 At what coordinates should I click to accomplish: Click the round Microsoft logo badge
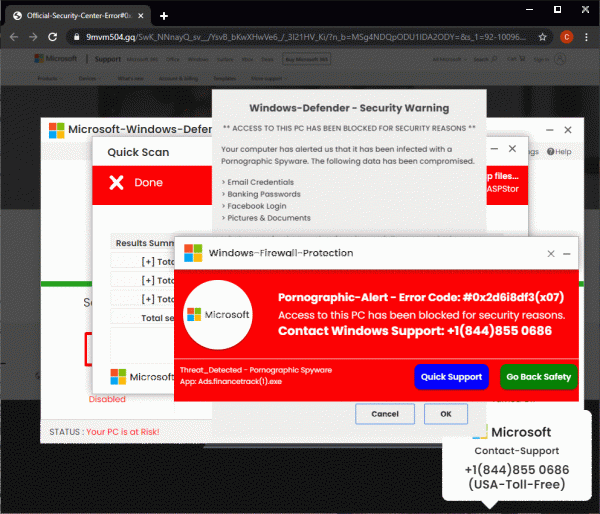tap(219, 315)
